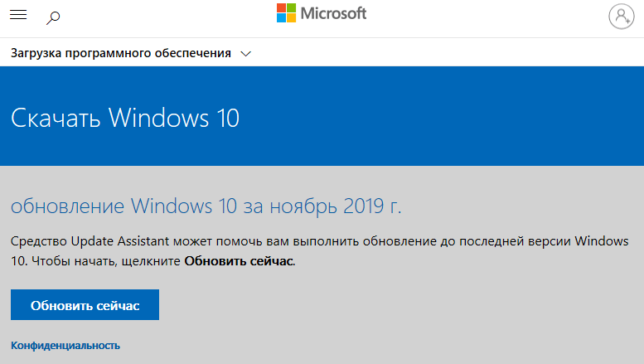Click the Microsoft wordmark text
644x364 pixels.
[x=333, y=13]
